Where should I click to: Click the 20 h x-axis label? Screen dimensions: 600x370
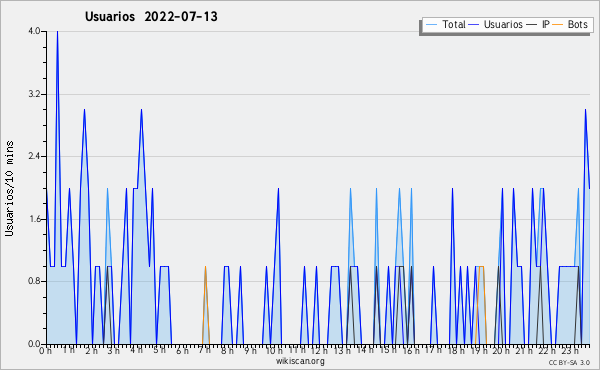point(501,350)
